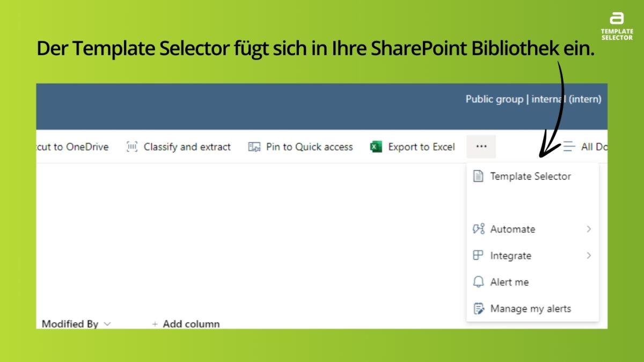Click the Integrate grid icon in the menu
The width and height of the screenshot is (644, 362).
pos(478,256)
